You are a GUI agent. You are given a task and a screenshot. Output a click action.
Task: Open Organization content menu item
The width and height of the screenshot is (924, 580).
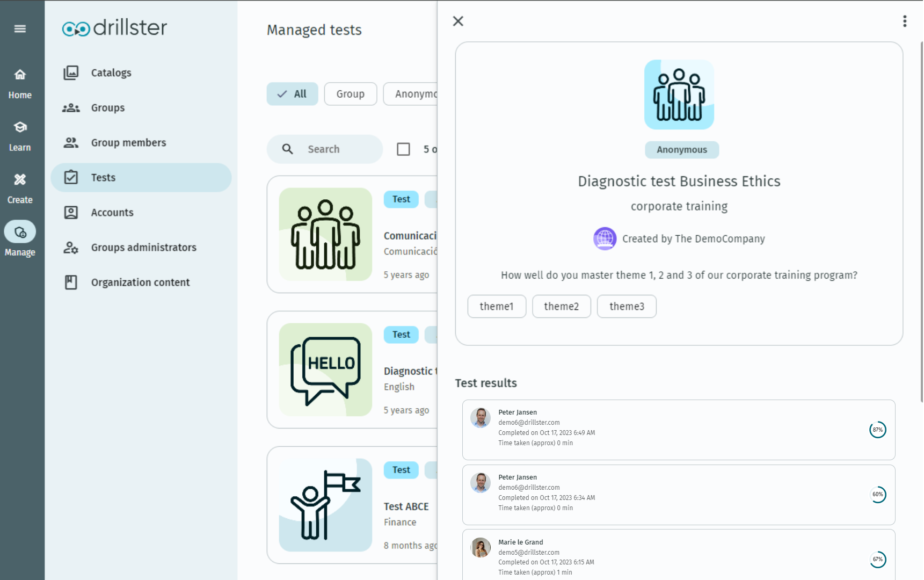pyautogui.click(x=141, y=282)
